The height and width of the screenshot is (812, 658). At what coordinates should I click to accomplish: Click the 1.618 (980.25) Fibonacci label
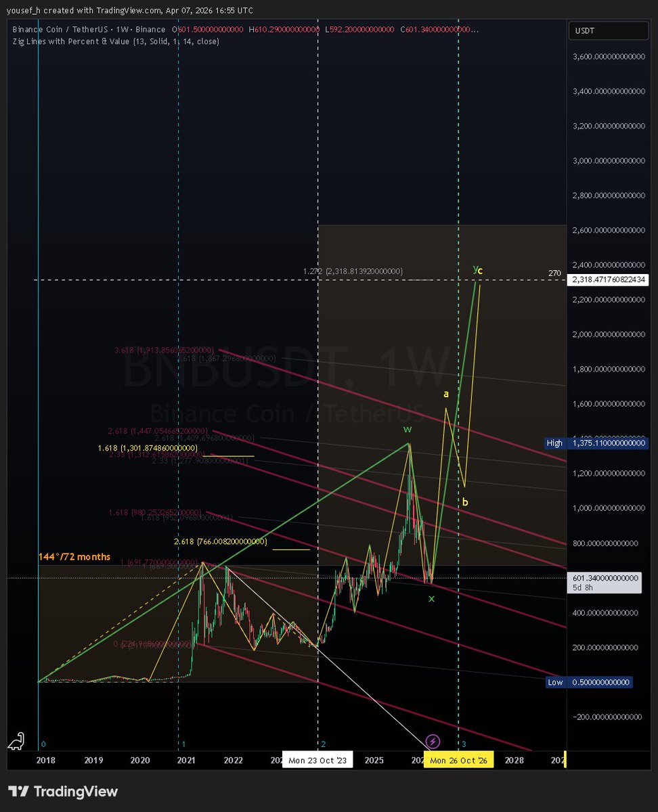point(155,512)
